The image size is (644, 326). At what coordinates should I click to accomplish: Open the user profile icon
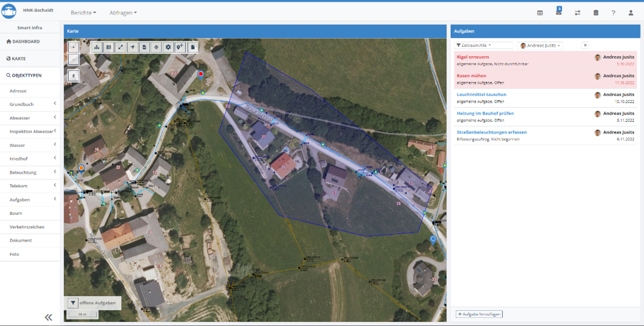pyautogui.click(x=631, y=13)
